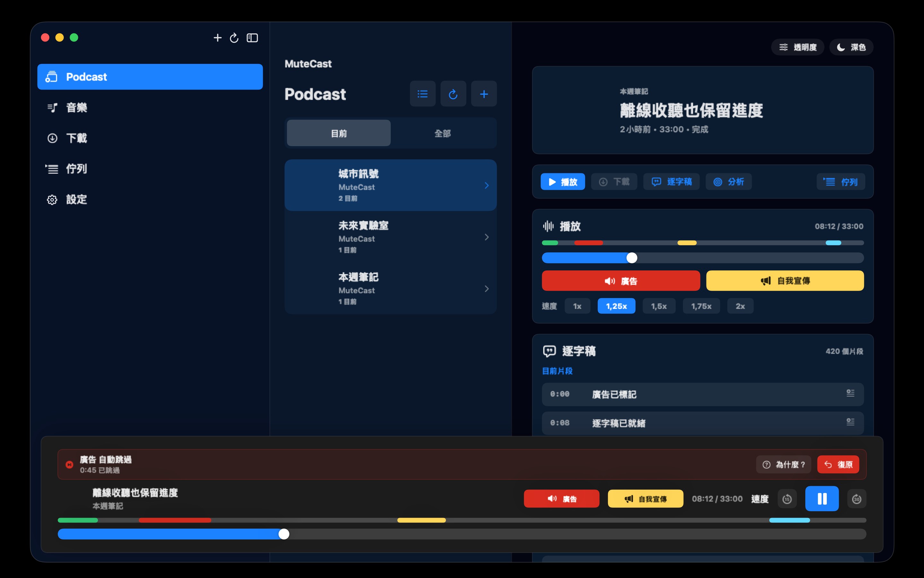The width and height of the screenshot is (924, 578).
Task: Click red 復原 undo button
Action: [x=838, y=464]
